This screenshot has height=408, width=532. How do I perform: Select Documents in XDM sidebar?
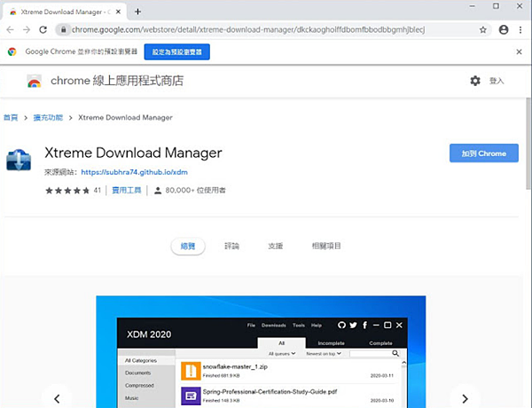137,373
